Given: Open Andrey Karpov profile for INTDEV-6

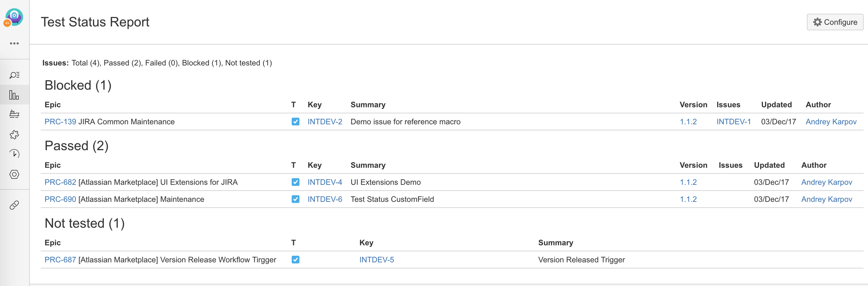Looking at the screenshot, I should [x=827, y=199].
